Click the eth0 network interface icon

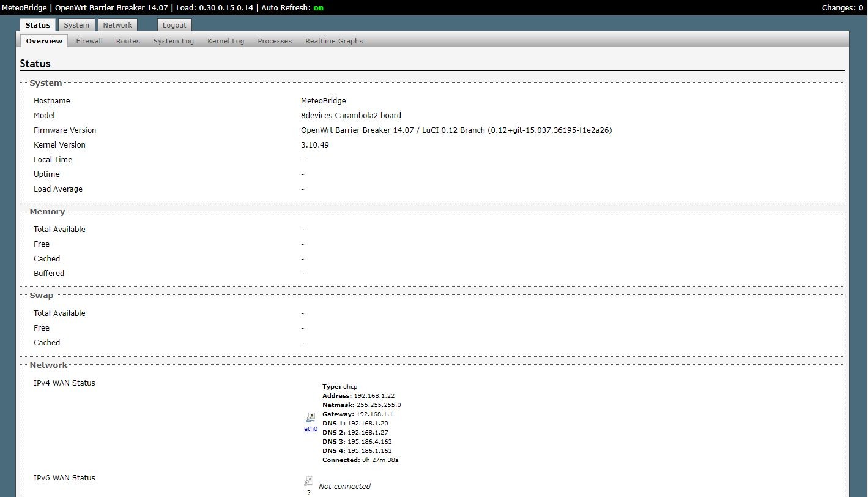click(x=310, y=418)
